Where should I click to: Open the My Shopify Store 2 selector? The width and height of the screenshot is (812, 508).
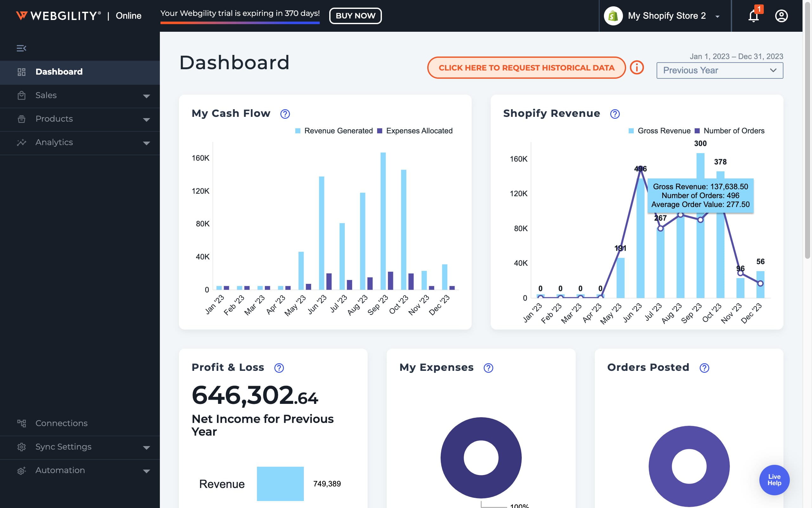click(x=665, y=16)
